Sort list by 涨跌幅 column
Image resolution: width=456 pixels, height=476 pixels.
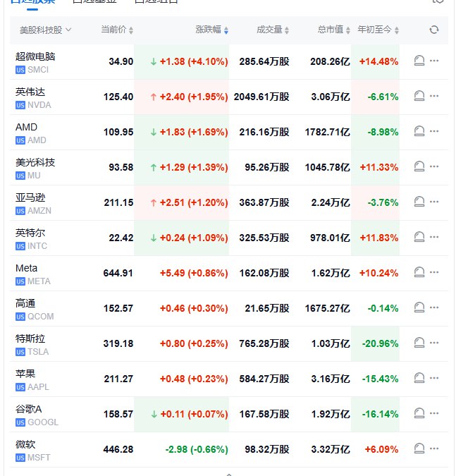(211, 30)
